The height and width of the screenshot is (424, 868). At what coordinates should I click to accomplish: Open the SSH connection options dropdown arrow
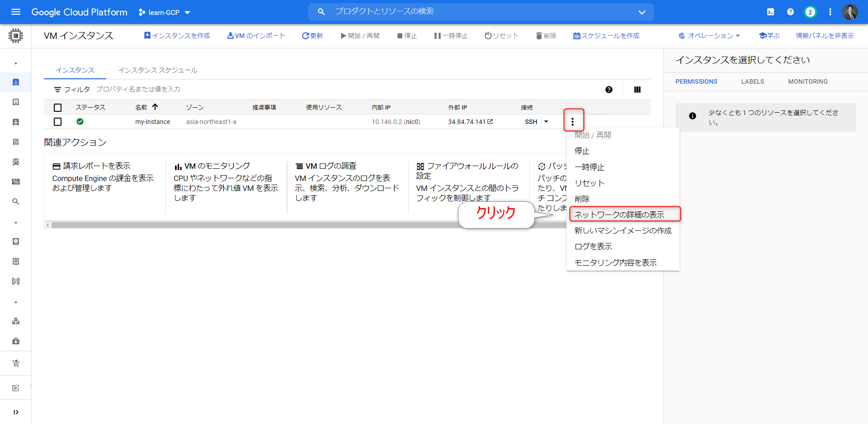click(546, 122)
